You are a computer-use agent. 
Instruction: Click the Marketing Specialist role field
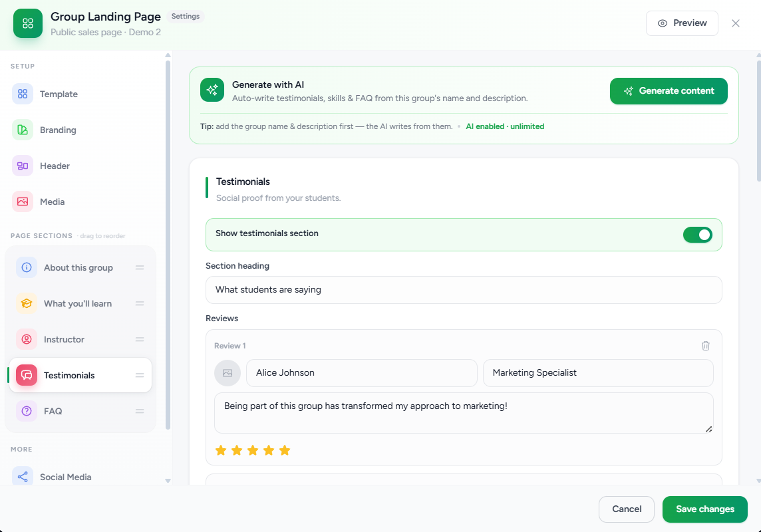click(598, 373)
